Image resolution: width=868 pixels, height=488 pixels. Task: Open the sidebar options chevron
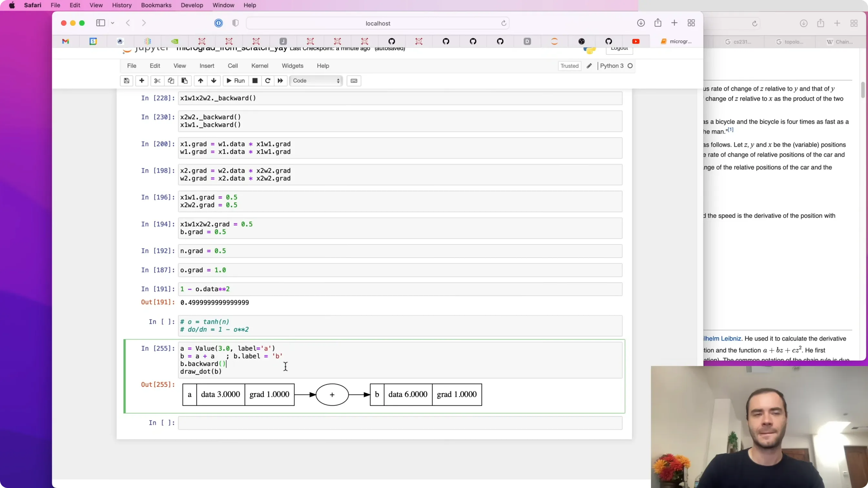113,23
